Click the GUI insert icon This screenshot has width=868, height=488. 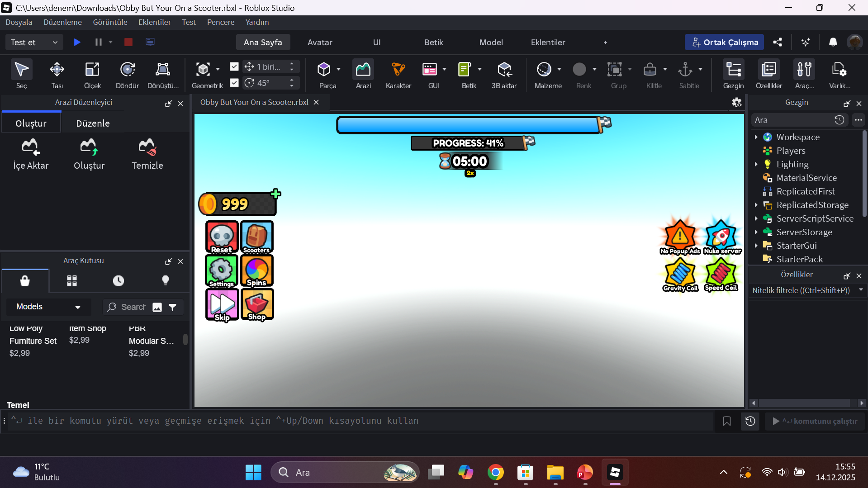pos(429,70)
